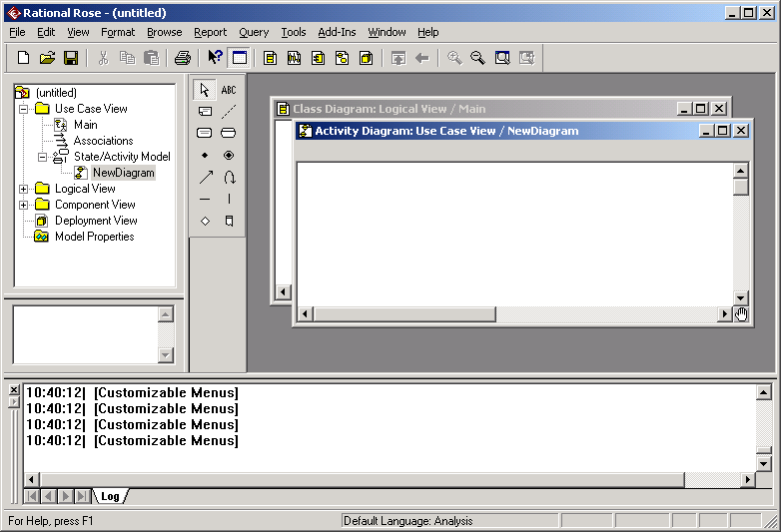This screenshot has width=781, height=532.
Task: Select Deployment View in the tree
Action: 96,221
